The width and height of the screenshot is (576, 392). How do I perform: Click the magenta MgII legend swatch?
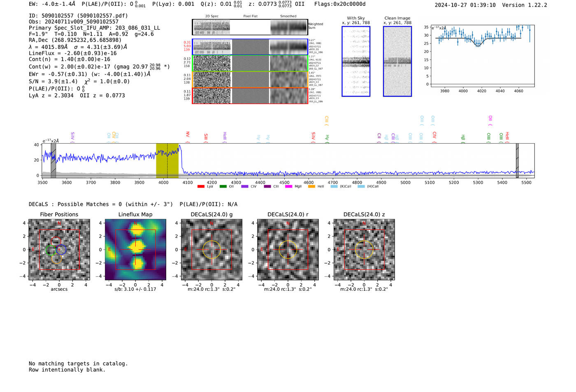(288, 186)
